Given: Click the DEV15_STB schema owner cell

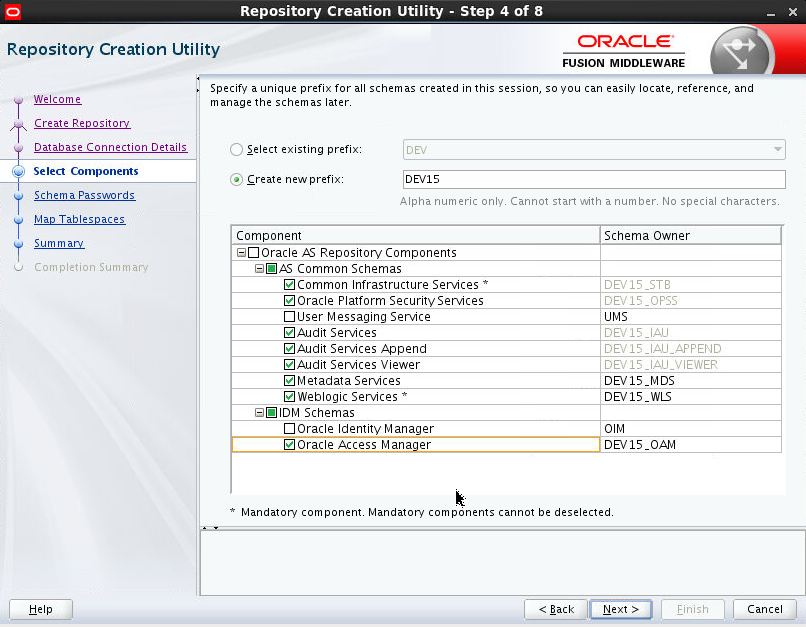Looking at the screenshot, I should coord(691,284).
